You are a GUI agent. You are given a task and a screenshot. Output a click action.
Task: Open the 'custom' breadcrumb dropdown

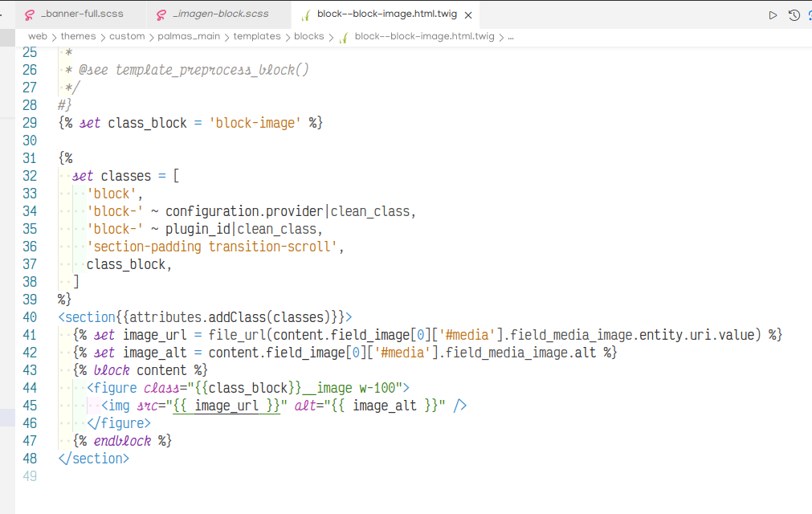point(127,36)
